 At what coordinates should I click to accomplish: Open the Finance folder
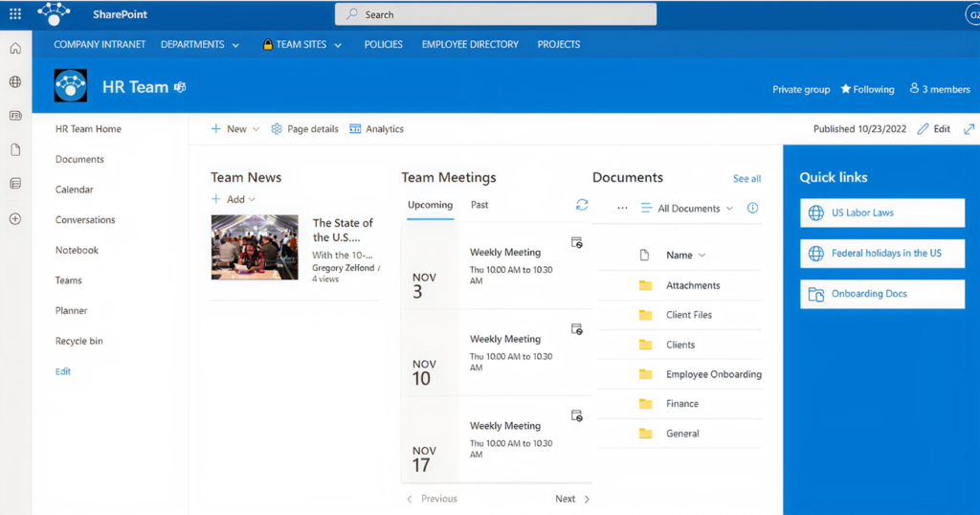pos(681,404)
